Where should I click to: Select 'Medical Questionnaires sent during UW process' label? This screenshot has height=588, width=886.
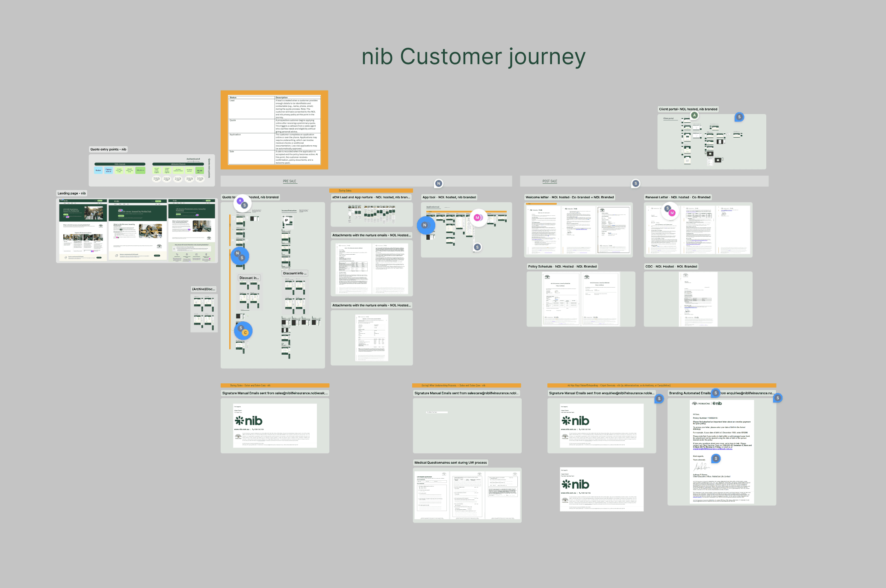pos(450,463)
